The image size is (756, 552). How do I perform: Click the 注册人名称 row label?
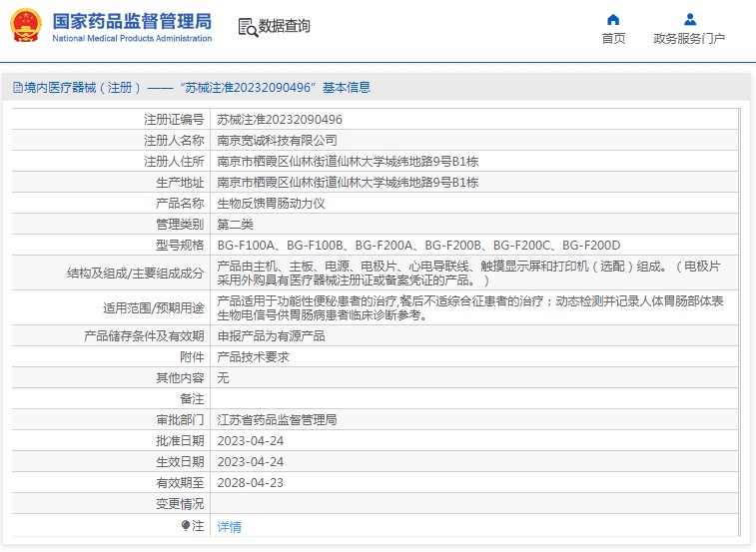click(174, 141)
